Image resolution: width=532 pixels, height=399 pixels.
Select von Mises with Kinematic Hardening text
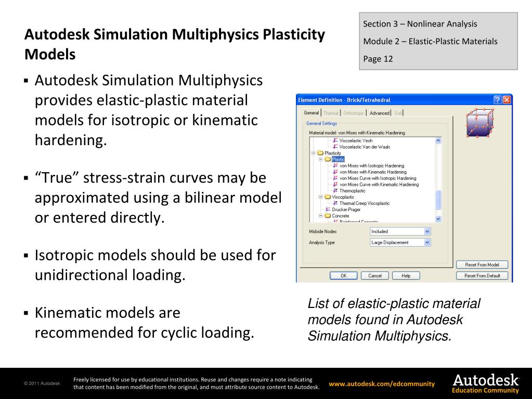coord(373,172)
